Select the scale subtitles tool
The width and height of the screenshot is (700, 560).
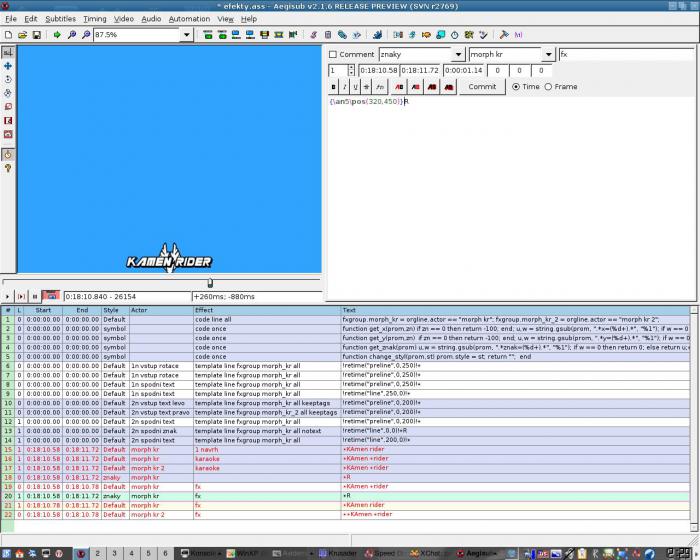tap(8, 107)
